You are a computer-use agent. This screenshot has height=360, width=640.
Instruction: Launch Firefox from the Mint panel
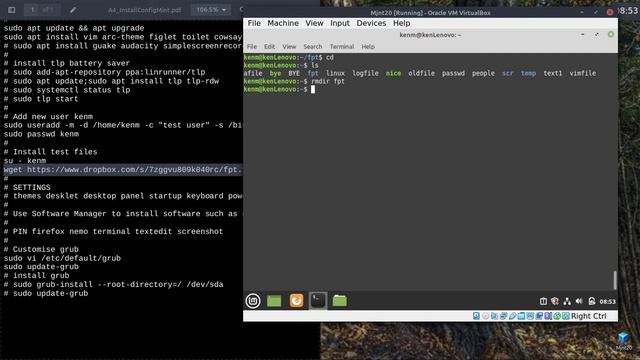296,301
